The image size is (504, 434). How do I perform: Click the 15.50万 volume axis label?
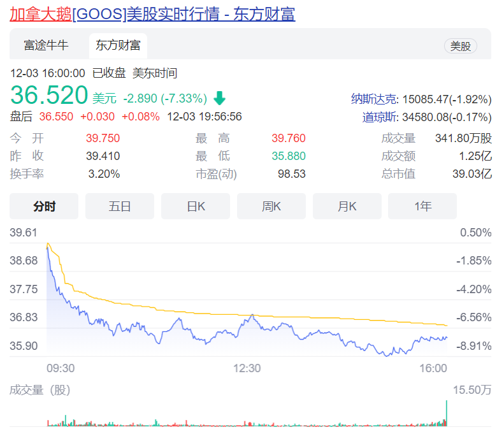[x=472, y=390]
